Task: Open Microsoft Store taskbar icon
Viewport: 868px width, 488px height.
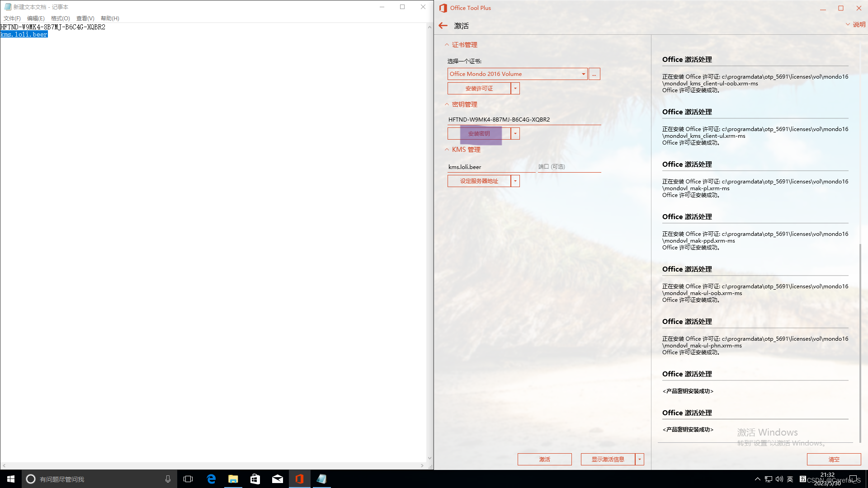Action: (255, 479)
